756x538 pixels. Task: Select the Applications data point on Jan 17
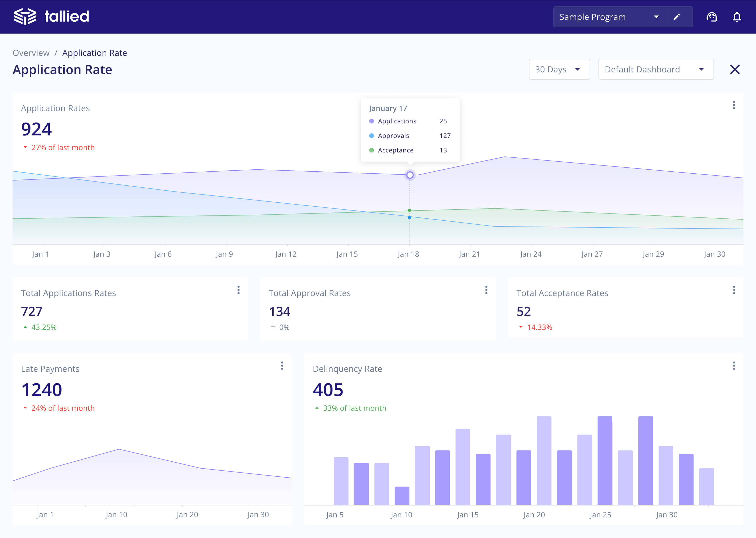410,175
